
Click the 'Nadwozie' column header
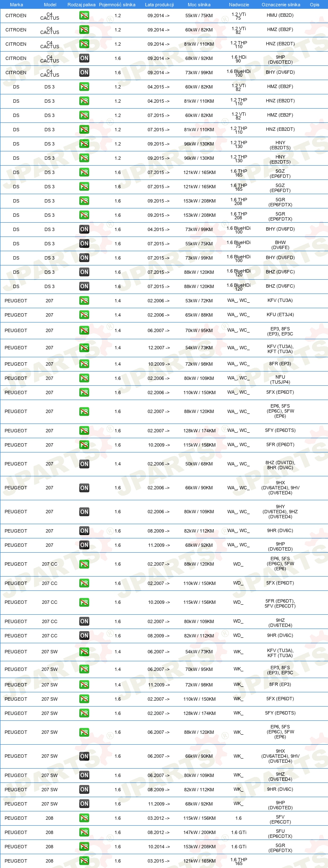[239, 5]
